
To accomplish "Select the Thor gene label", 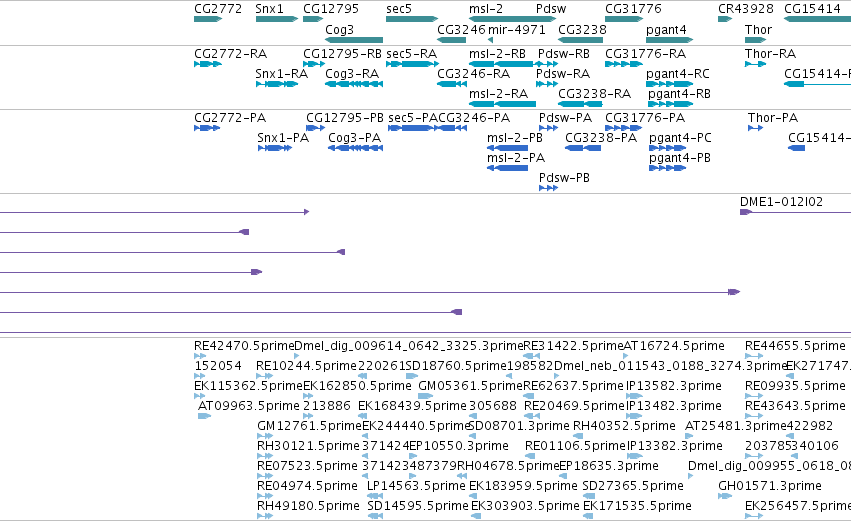I will [758, 30].
